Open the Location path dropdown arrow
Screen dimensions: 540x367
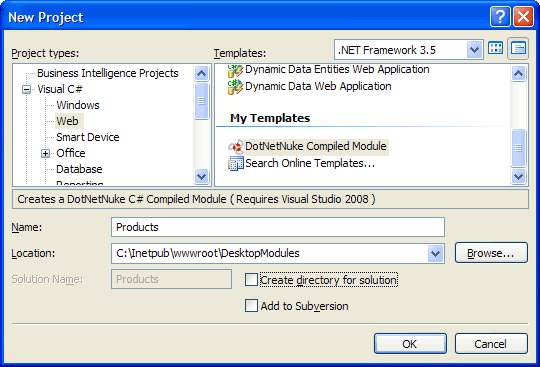coord(436,254)
